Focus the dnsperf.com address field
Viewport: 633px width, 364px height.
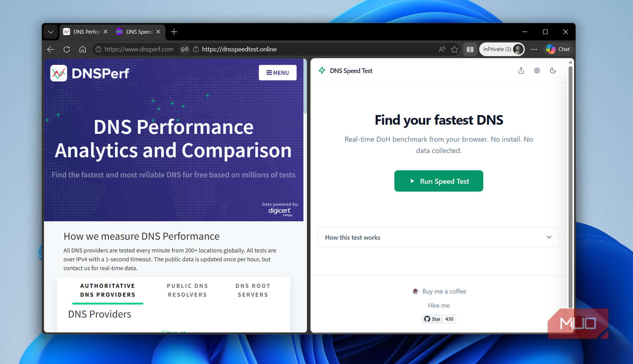pyautogui.click(x=139, y=49)
